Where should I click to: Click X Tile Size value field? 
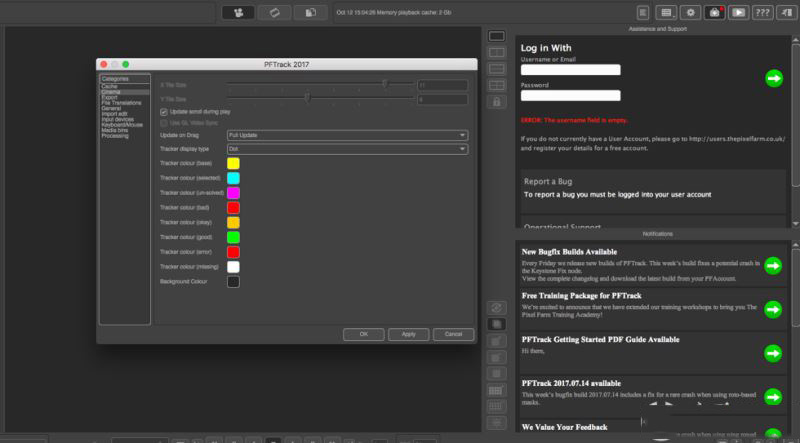click(442, 85)
